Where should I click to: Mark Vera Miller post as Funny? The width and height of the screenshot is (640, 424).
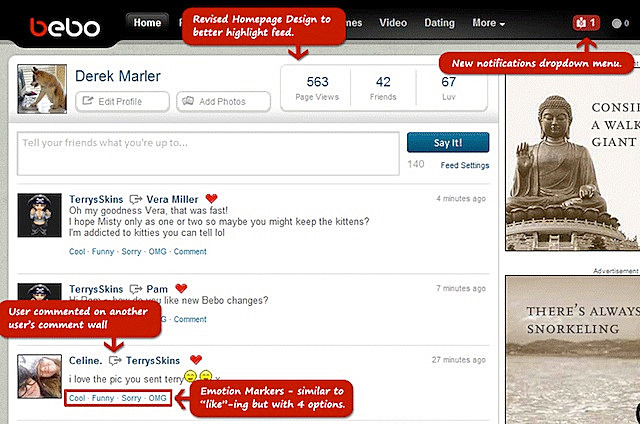tap(103, 251)
